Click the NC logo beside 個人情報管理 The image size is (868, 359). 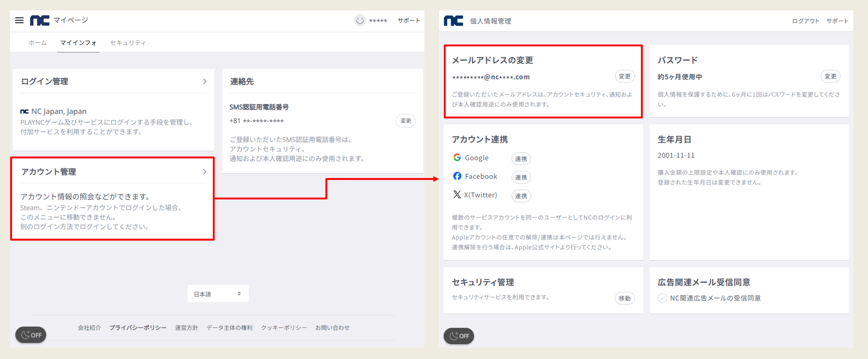[453, 21]
